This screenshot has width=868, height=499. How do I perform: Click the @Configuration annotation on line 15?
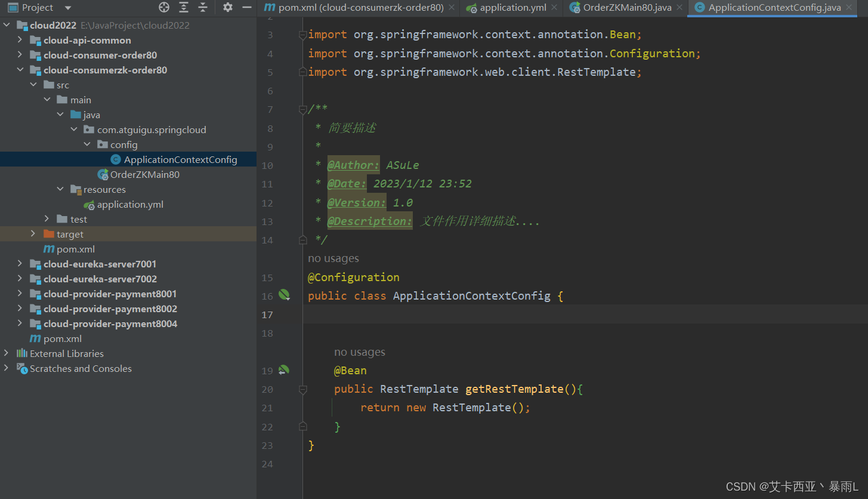354,277
